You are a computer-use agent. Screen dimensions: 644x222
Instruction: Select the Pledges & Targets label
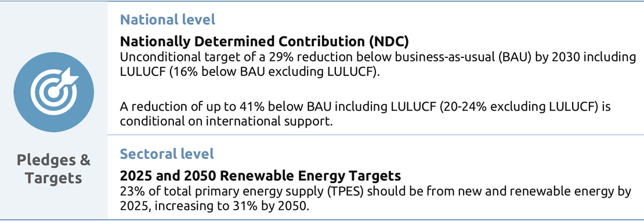click(x=54, y=169)
